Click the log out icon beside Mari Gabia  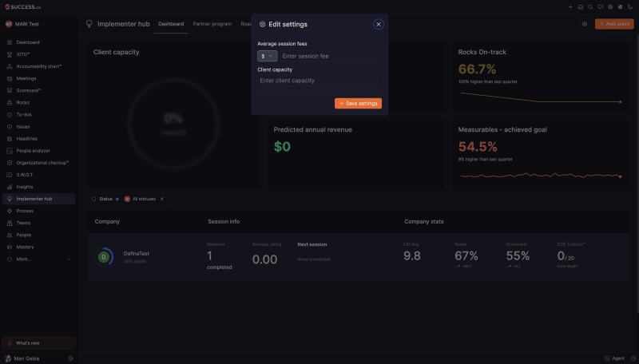(71, 358)
